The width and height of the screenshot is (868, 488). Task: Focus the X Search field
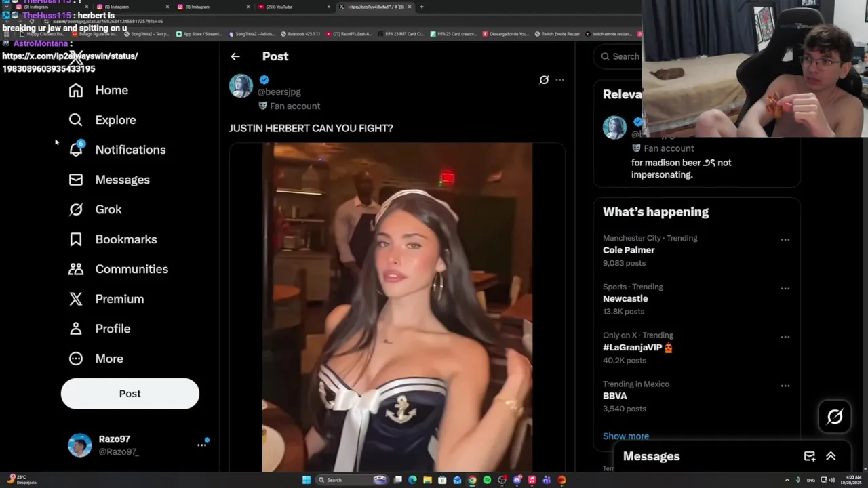618,56
